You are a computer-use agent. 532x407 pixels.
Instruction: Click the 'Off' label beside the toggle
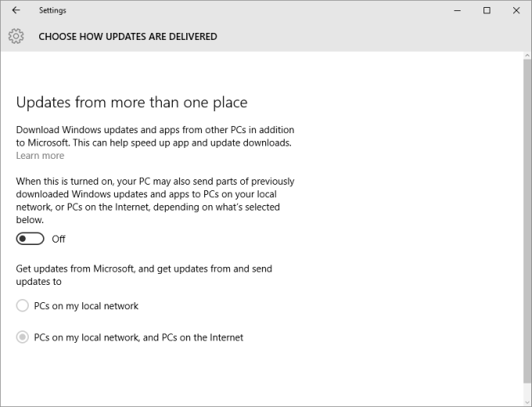pos(59,239)
